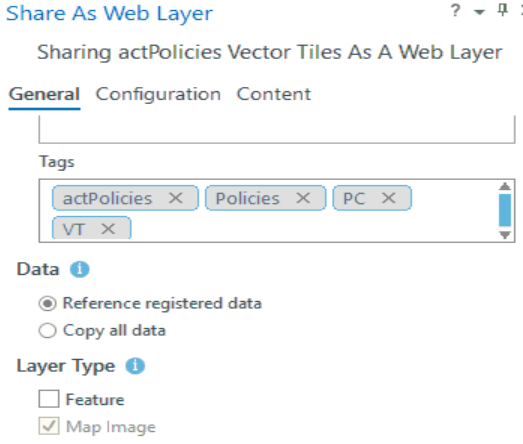523x444 pixels.
Task: Open the help question mark icon
Action: pos(455,11)
